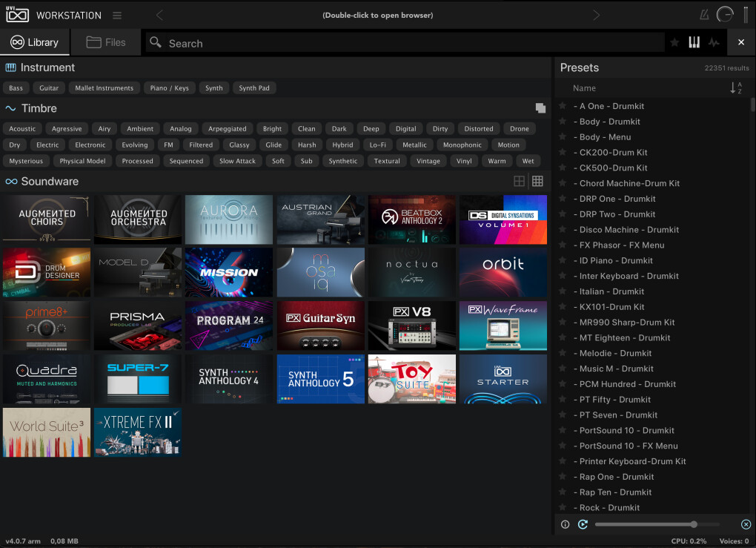Star the ID Piano - Drumkit preset
756x548 pixels.
click(562, 260)
